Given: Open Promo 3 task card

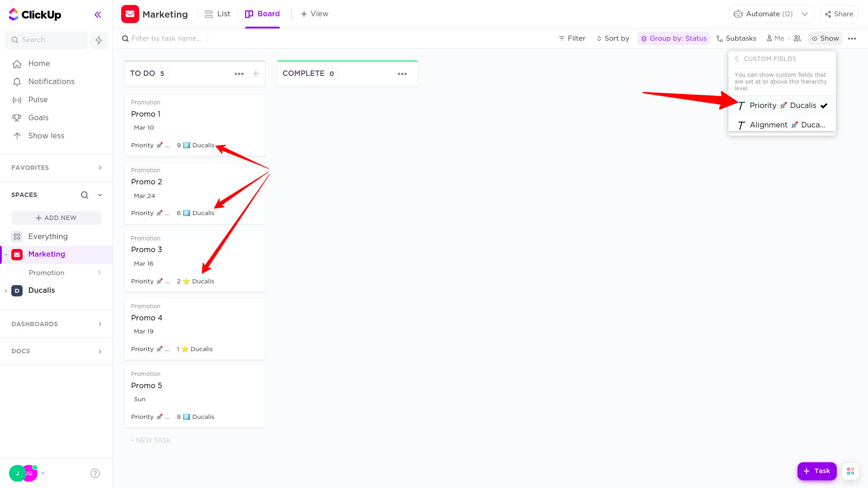Looking at the screenshot, I should (195, 261).
